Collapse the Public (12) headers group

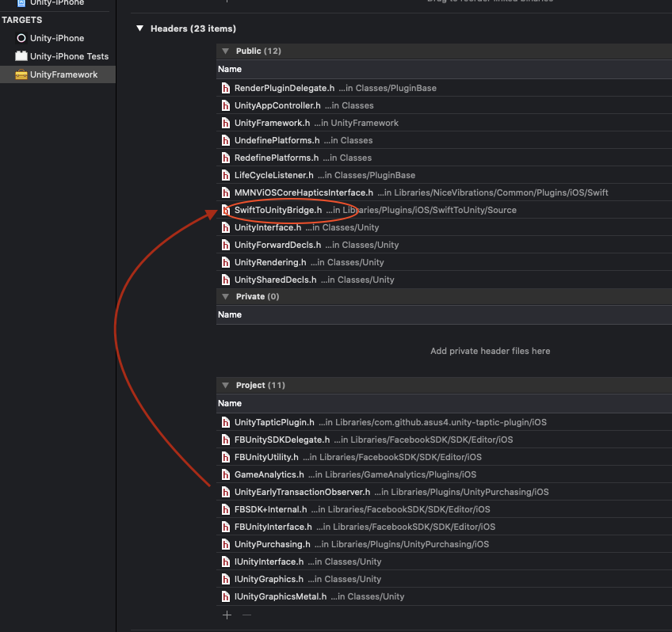coord(225,51)
